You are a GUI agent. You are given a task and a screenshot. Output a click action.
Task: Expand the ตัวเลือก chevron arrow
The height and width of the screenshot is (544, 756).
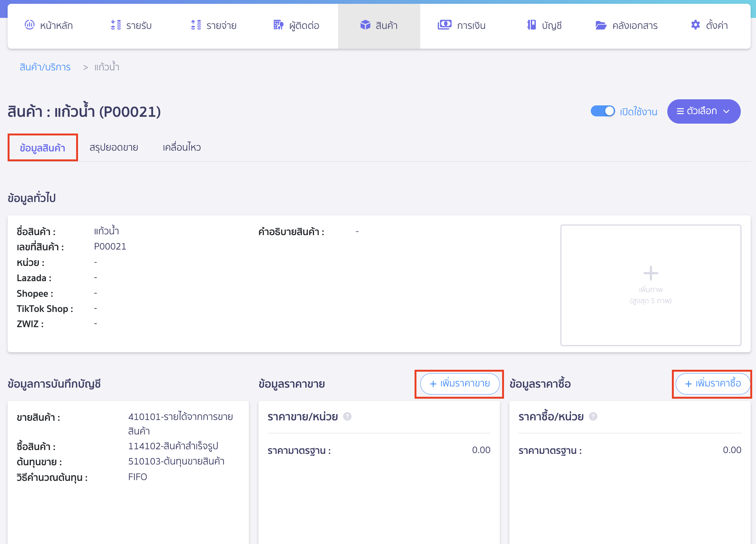tap(726, 111)
